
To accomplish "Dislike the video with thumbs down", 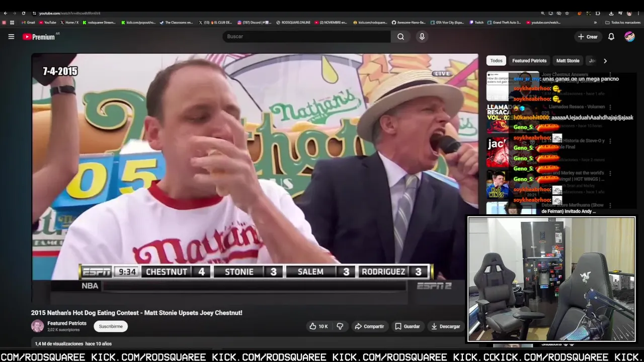I will pos(340,326).
